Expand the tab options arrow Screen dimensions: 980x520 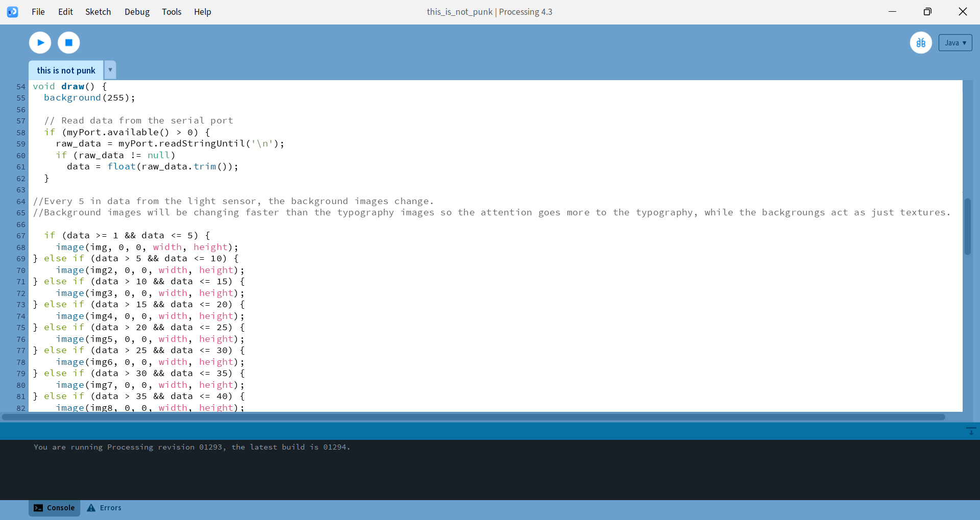(x=110, y=70)
